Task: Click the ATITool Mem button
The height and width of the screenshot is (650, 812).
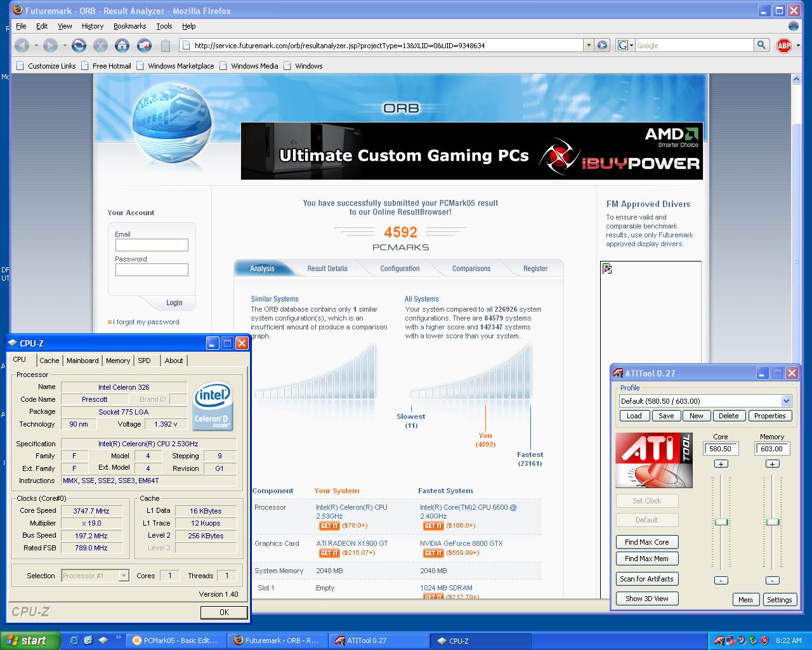Action: (745, 600)
